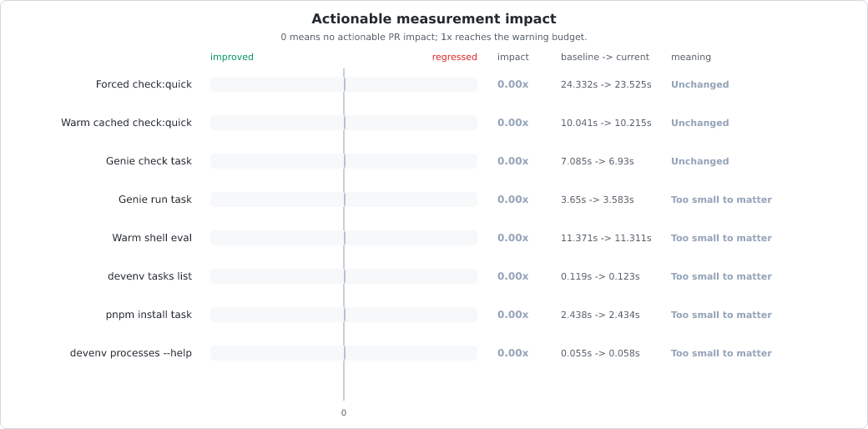Click the '24.332s -> 23.525s' timing
Screen dimensions: 868x429
tap(606, 84)
